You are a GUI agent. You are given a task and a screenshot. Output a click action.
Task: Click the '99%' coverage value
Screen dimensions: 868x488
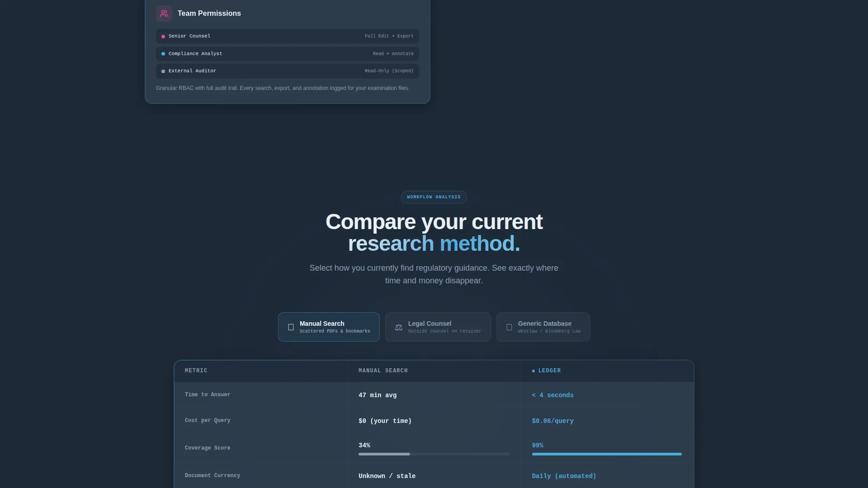tap(538, 446)
